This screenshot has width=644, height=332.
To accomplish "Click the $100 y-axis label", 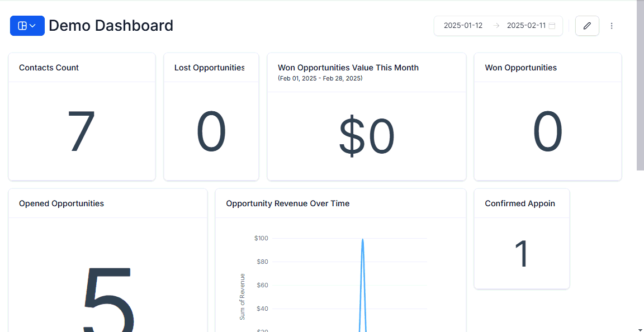I will point(261,238).
